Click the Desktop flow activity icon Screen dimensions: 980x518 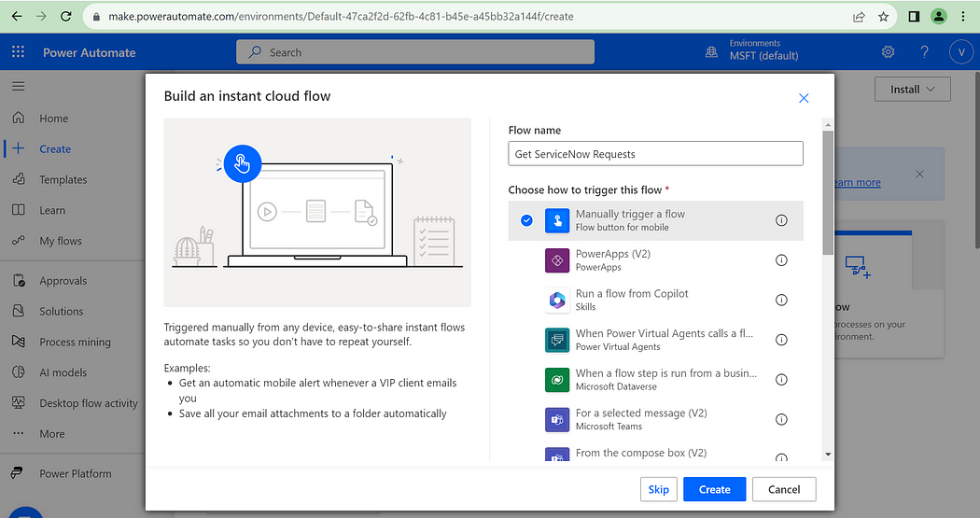point(19,402)
